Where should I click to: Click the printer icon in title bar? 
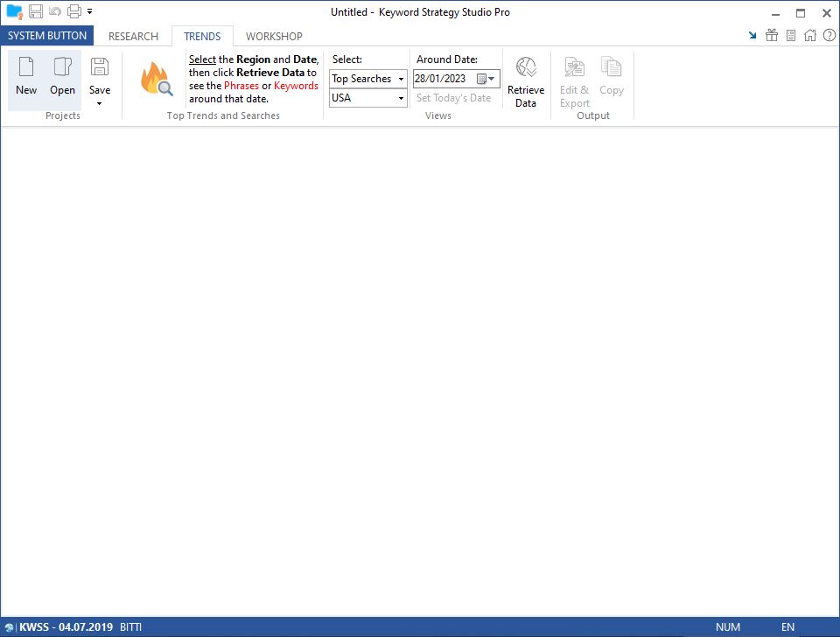74,11
